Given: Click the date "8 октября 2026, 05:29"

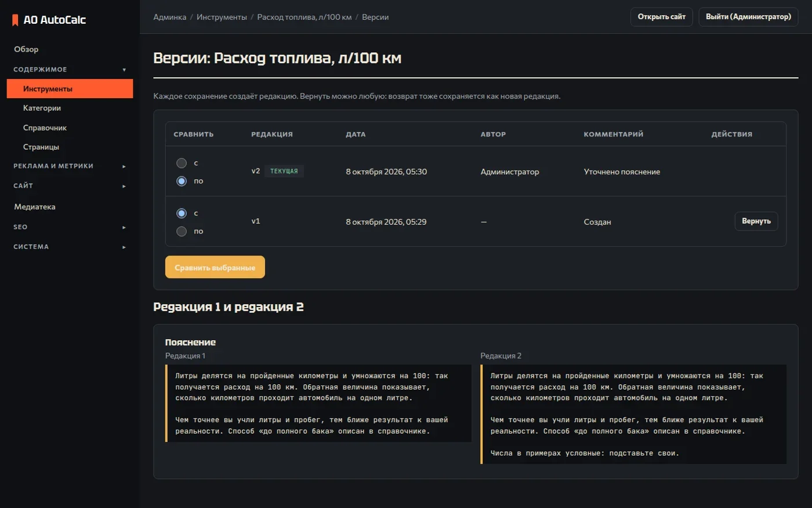Looking at the screenshot, I should (386, 222).
